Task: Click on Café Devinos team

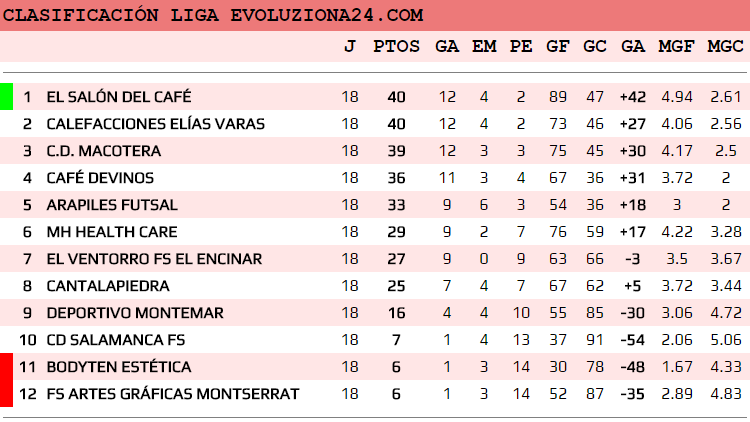Action: (100, 178)
